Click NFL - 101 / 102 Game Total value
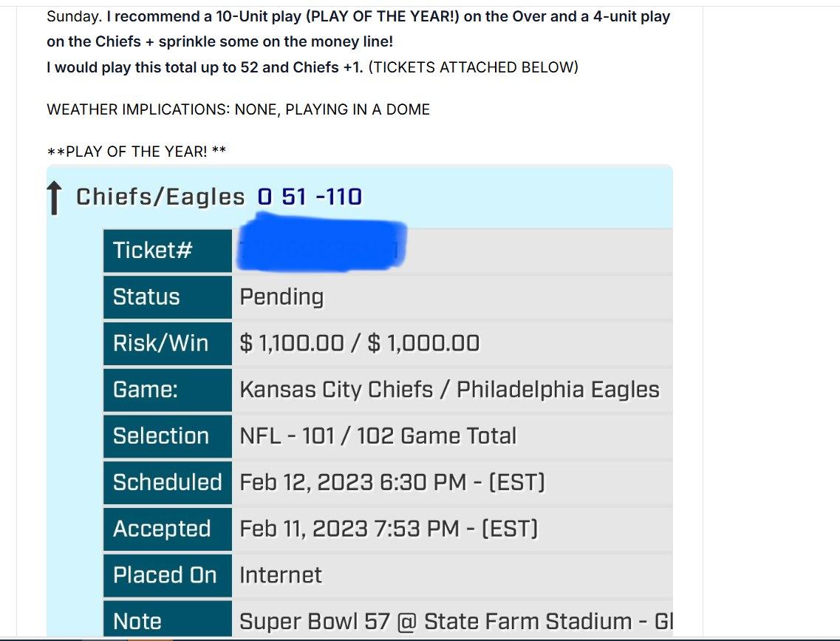Viewport: 840px width, 641px height. click(378, 436)
